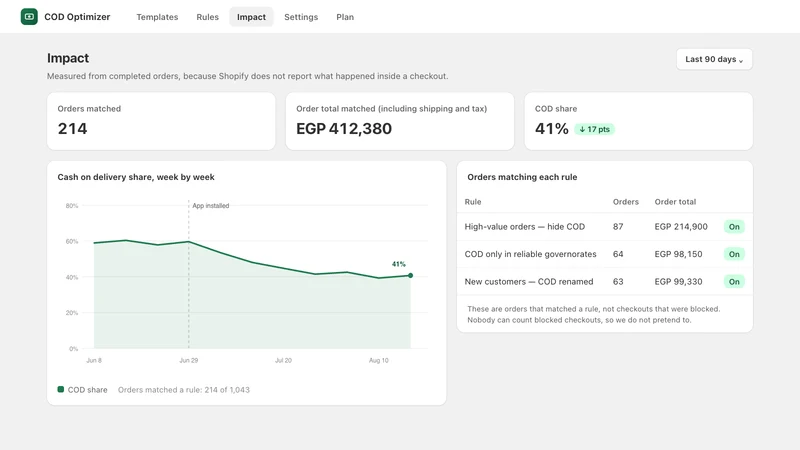Viewport: 800px width, 450px height.
Task: Toggle the On badge for reliable governorates rule
Action: (x=734, y=254)
